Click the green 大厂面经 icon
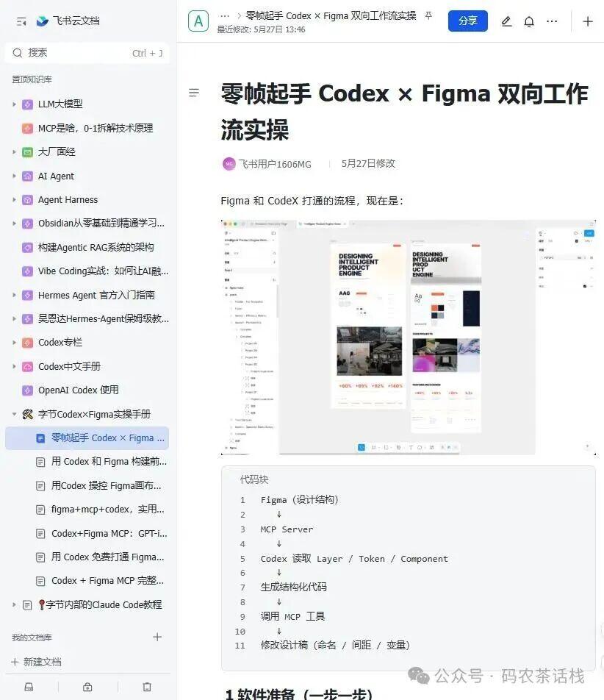Viewport: 604px width, 700px height. pos(27,151)
